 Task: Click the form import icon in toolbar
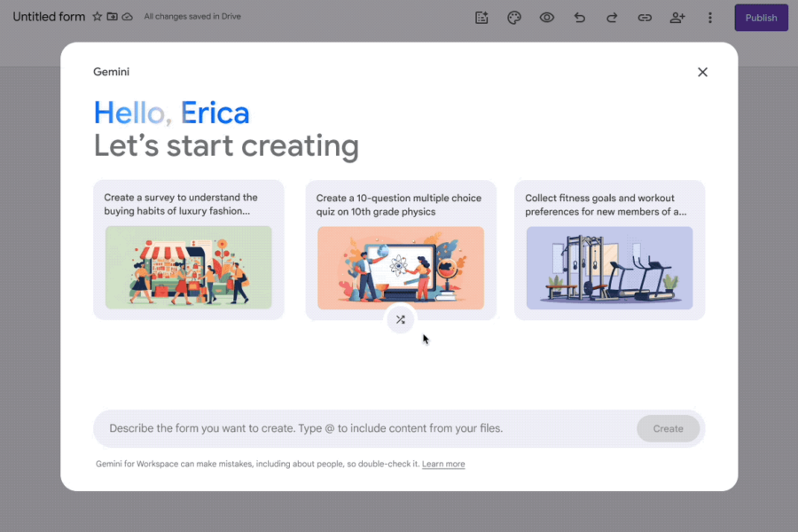click(x=481, y=17)
